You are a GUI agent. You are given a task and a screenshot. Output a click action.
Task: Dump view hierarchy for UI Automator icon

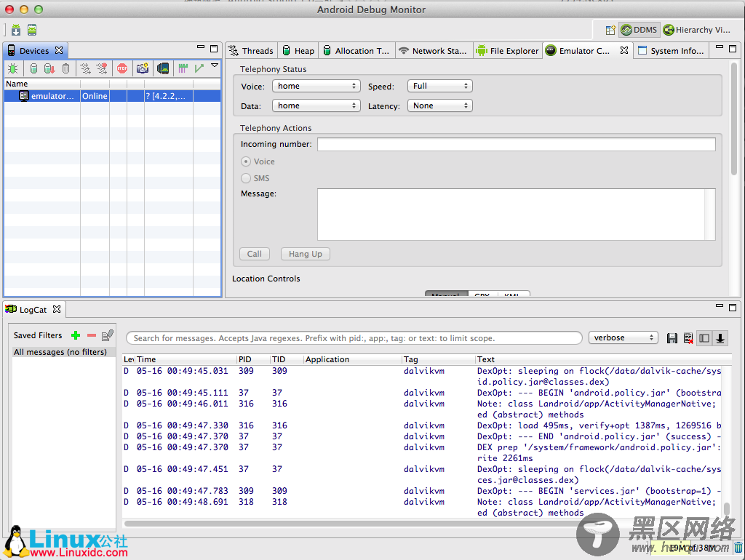[x=163, y=68]
